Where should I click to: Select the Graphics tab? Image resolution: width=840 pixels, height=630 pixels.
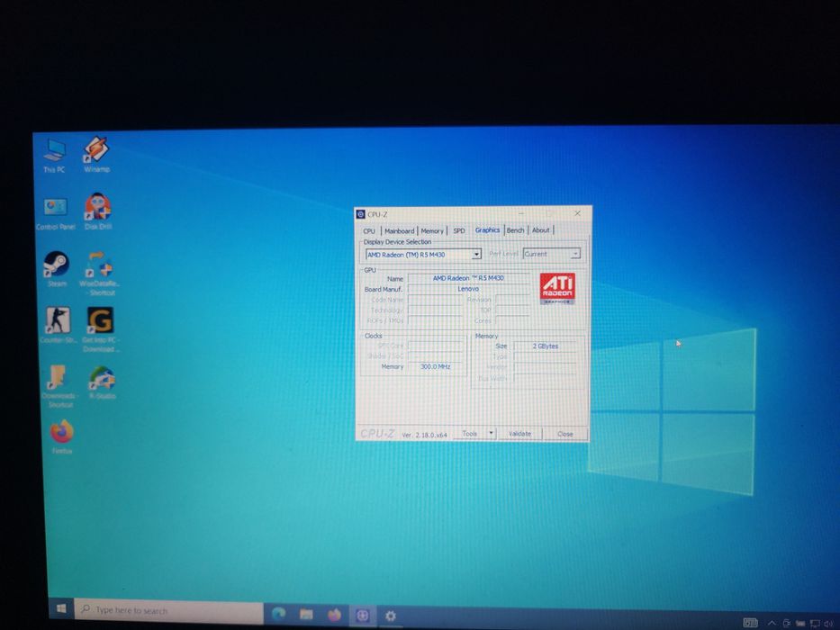pyautogui.click(x=487, y=229)
